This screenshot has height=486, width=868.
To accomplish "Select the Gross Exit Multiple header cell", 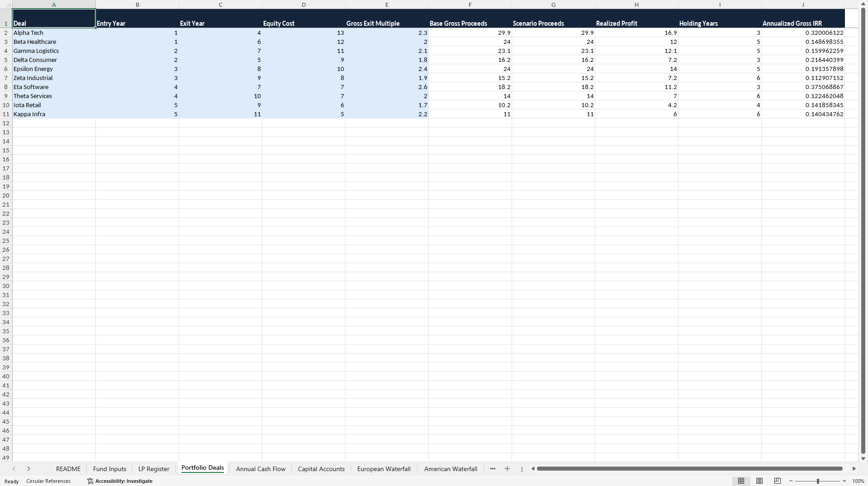I will point(387,19).
